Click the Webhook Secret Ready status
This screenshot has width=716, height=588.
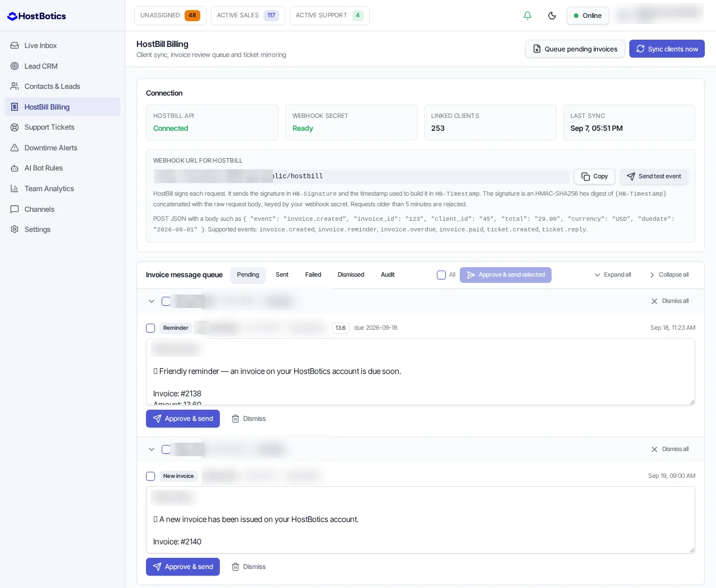(303, 129)
